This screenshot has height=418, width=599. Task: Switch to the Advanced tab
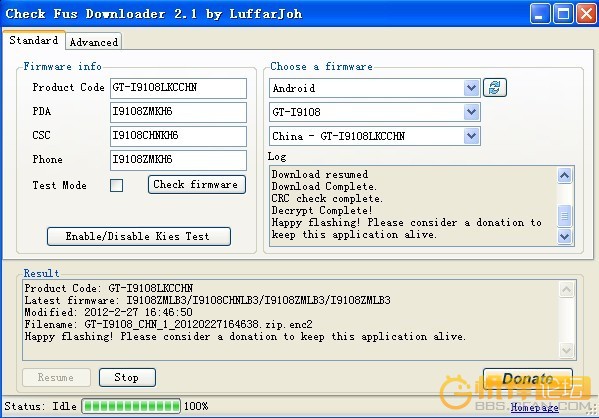click(x=94, y=42)
